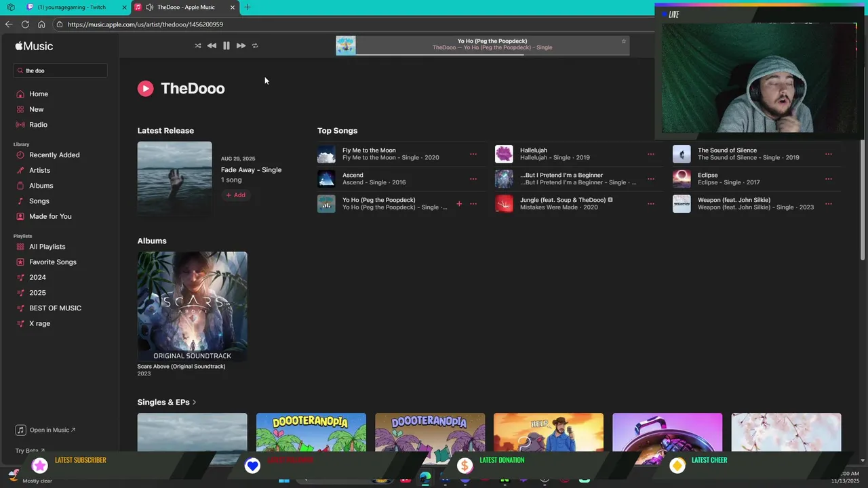Play Jungle (feat. Soup & TheDooo) artwork

(504, 203)
